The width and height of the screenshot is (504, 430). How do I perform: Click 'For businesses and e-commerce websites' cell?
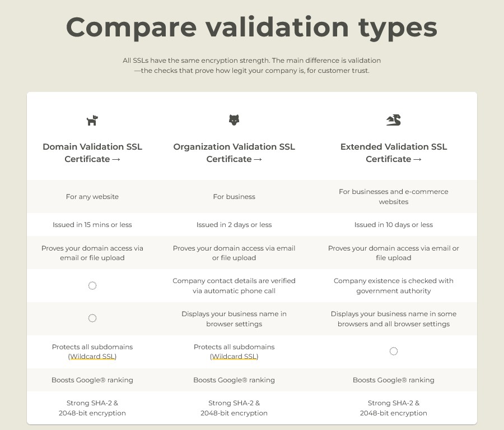394,197
